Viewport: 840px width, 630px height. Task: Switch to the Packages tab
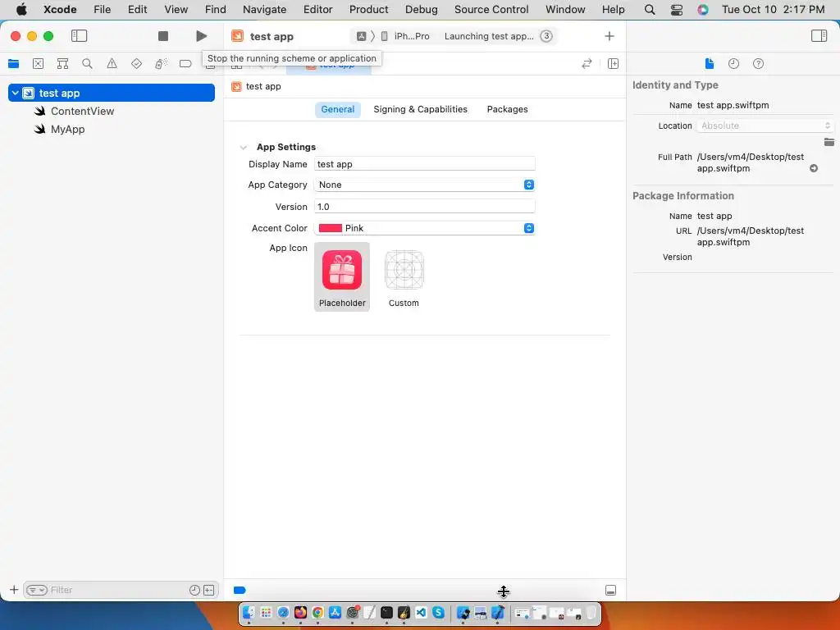[x=507, y=109]
